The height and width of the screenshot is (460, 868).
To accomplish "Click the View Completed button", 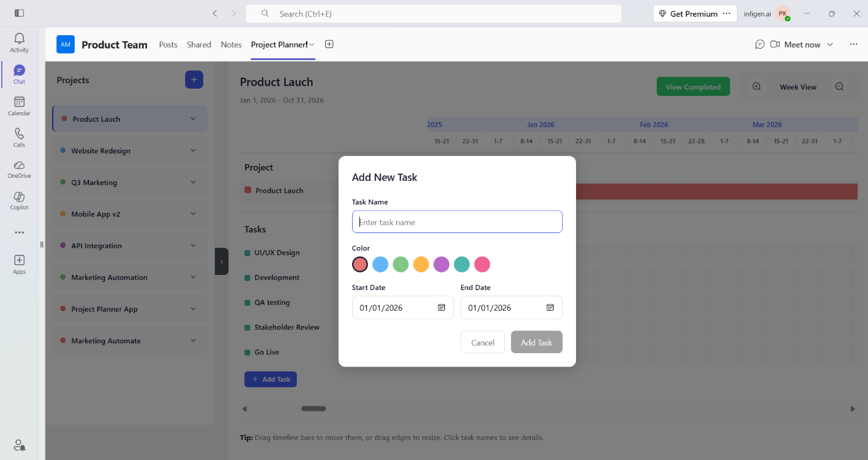I will tap(693, 87).
